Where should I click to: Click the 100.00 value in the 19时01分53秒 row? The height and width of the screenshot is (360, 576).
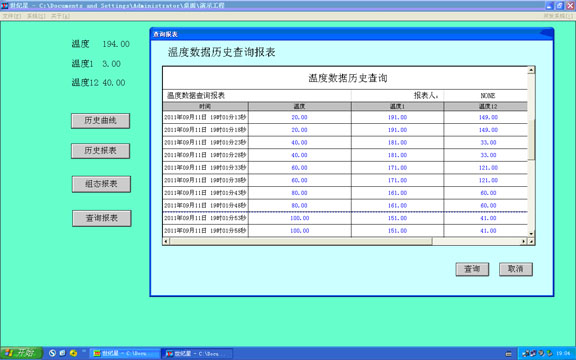pos(300,218)
